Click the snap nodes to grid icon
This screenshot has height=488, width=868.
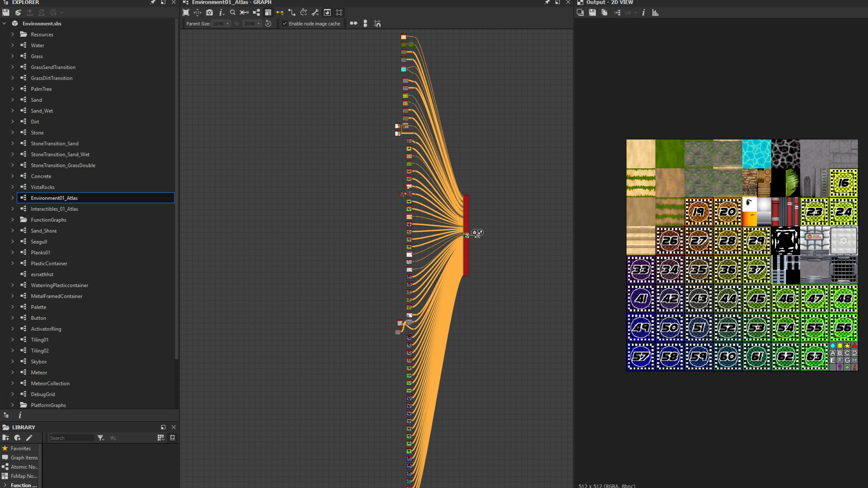tap(377, 23)
